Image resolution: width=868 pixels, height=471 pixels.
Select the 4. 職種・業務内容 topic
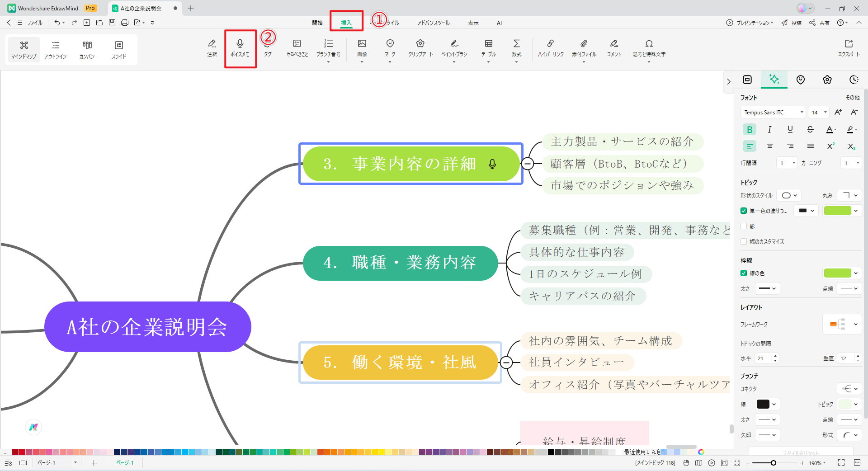point(401,263)
